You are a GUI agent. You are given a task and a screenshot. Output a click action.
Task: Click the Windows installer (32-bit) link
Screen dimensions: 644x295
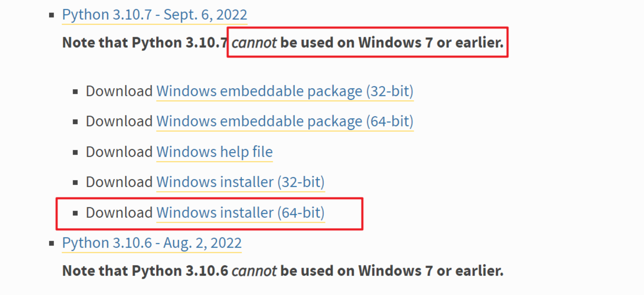click(x=240, y=182)
